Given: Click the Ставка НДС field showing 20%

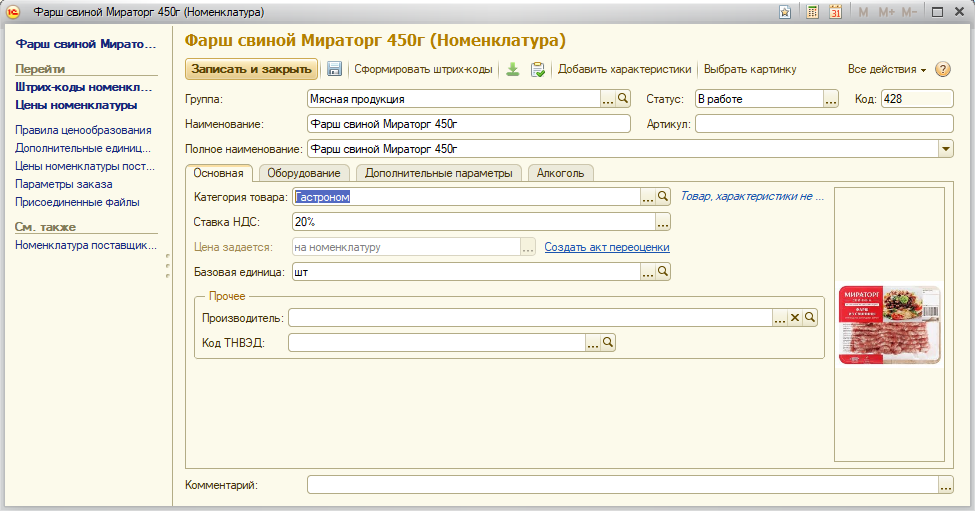Looking at the screenshot, I should click(474, 222).
